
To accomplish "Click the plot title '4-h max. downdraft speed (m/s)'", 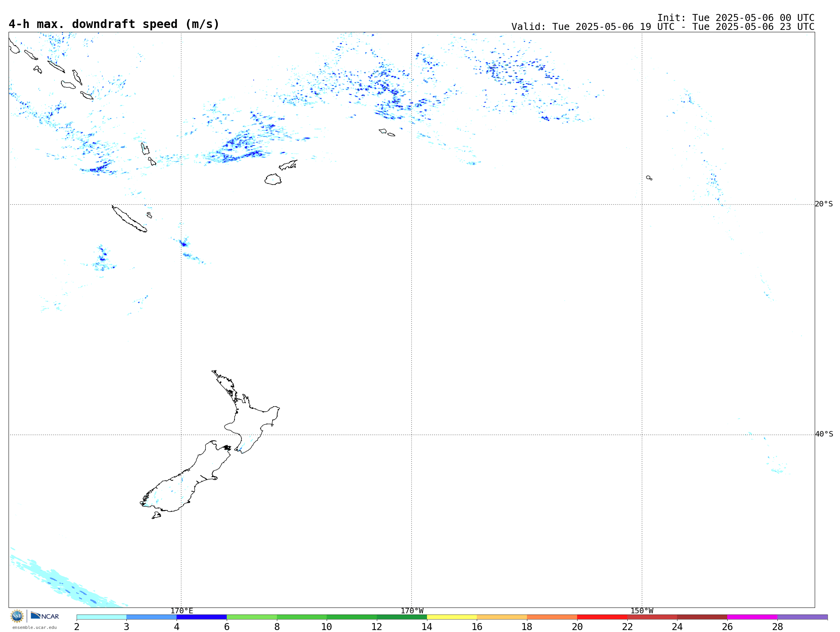I will (114, 24).
